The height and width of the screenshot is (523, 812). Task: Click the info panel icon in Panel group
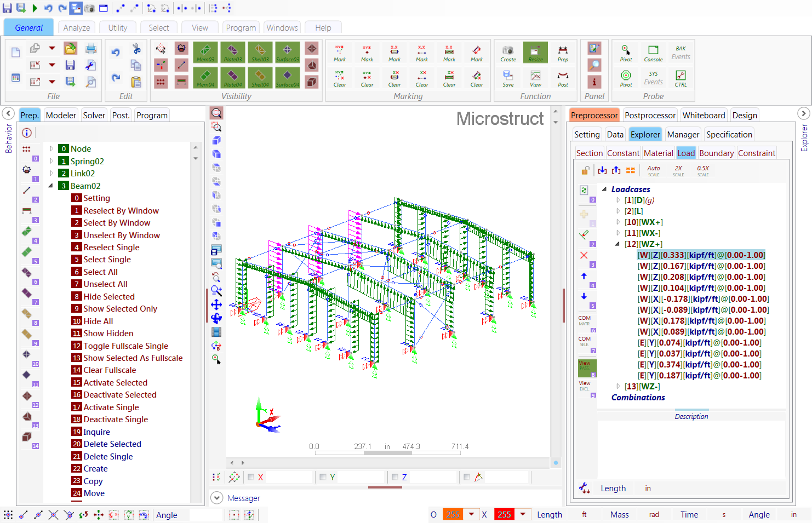pyautogui.click(x=594, y=82)
